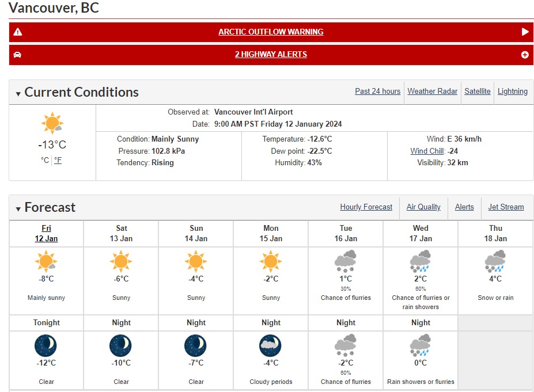Click the highway alerts car icon

click(18, 55)
